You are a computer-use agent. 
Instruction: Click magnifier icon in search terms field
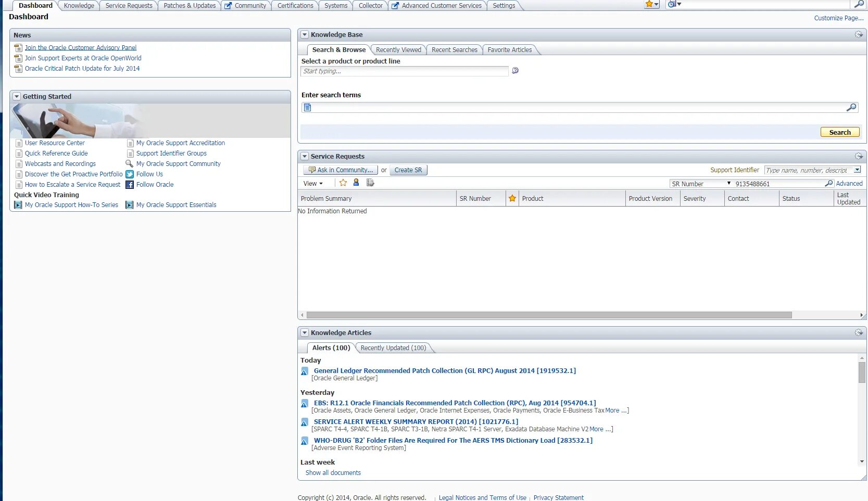(x=851, y=108)
